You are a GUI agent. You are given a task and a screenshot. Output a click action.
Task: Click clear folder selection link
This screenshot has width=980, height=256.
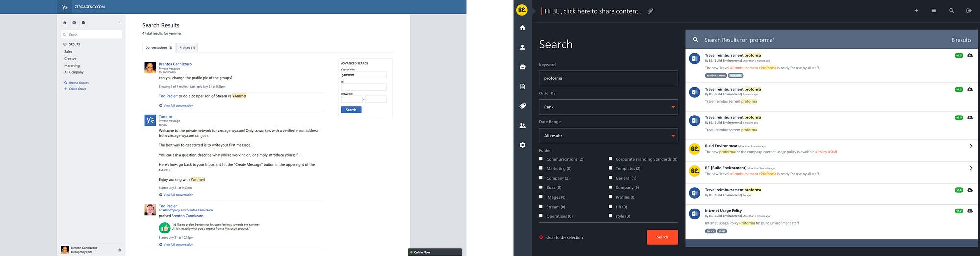pos(564,237)
